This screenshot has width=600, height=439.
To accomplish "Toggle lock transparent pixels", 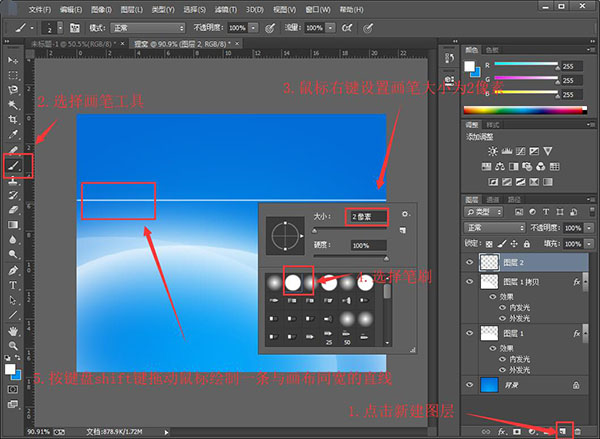I will point(489,244).
